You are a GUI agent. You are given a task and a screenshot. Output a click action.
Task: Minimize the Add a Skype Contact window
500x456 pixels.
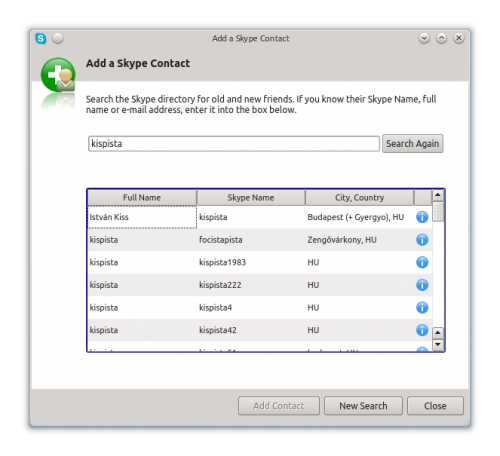click(424, 38)
